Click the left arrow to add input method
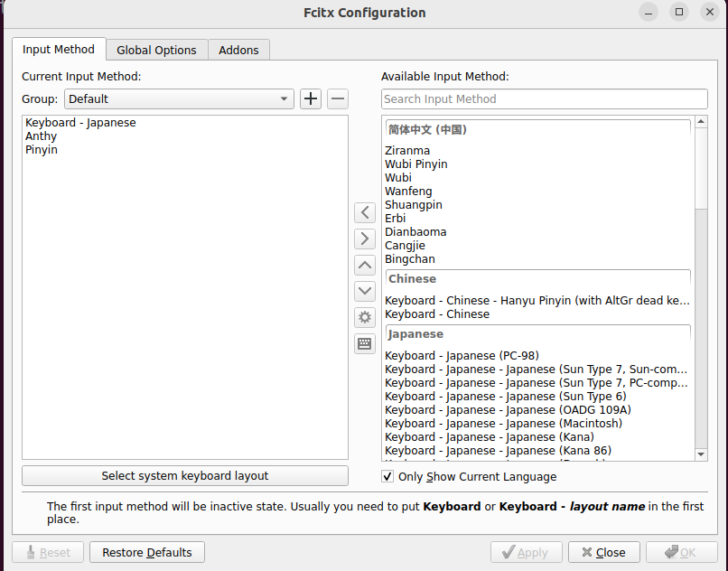728x571 pixels. [365, 213]
